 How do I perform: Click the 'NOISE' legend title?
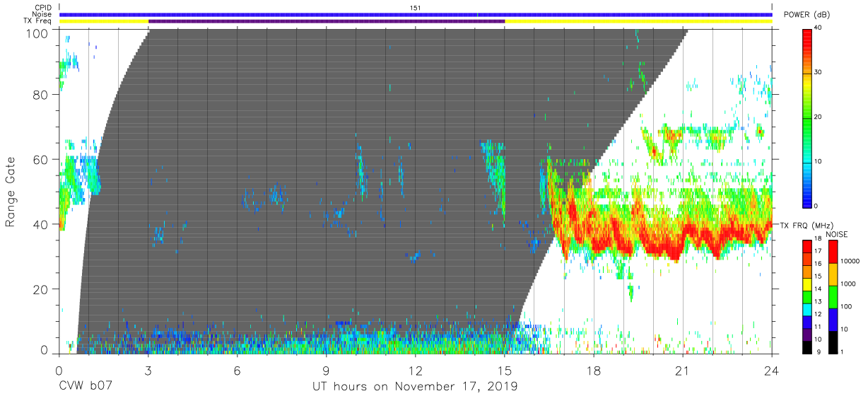pos(837,234)
